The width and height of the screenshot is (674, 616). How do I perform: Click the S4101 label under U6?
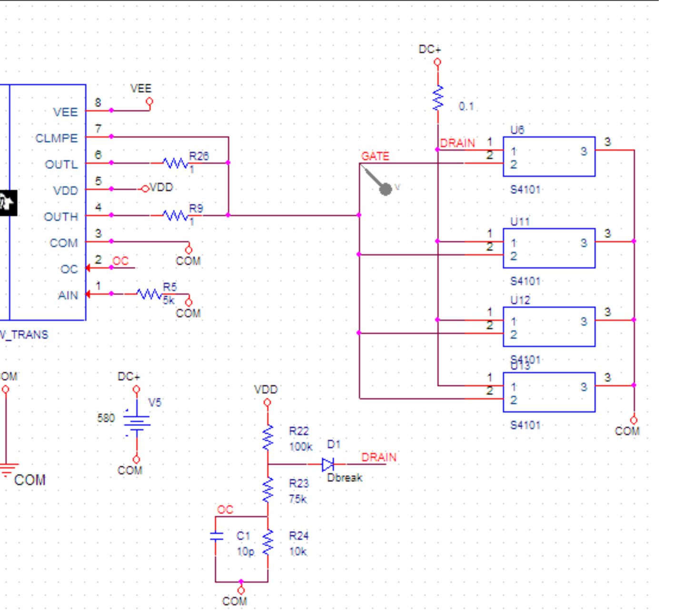click(x=525, y=190)
